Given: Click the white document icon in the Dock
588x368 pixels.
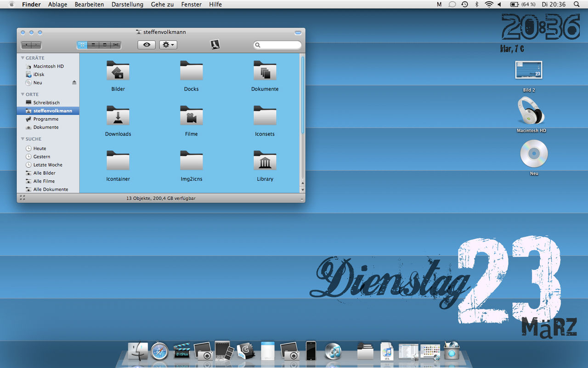Looking at the screenshot, I should [268, 351].
